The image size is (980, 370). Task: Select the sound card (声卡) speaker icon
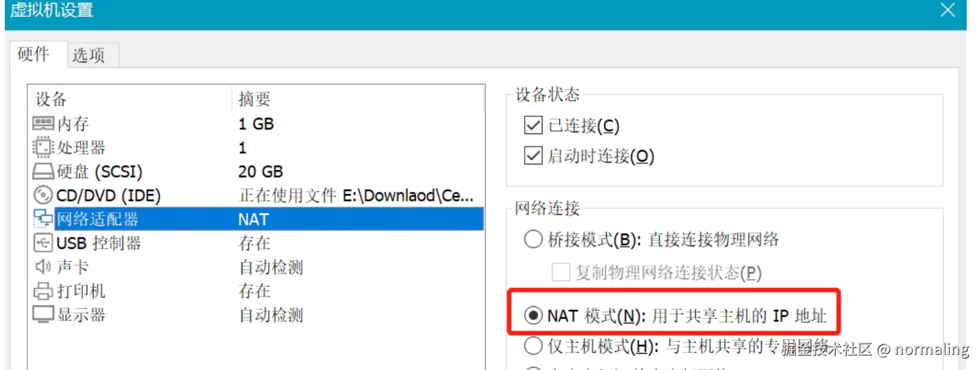tap(43, 267)
